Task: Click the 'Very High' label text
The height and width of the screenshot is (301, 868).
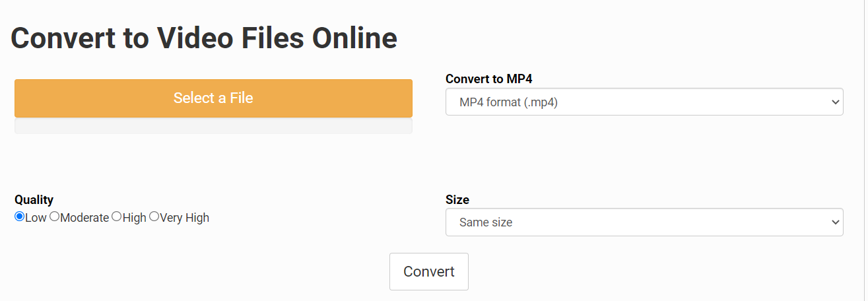Action: 185,218
